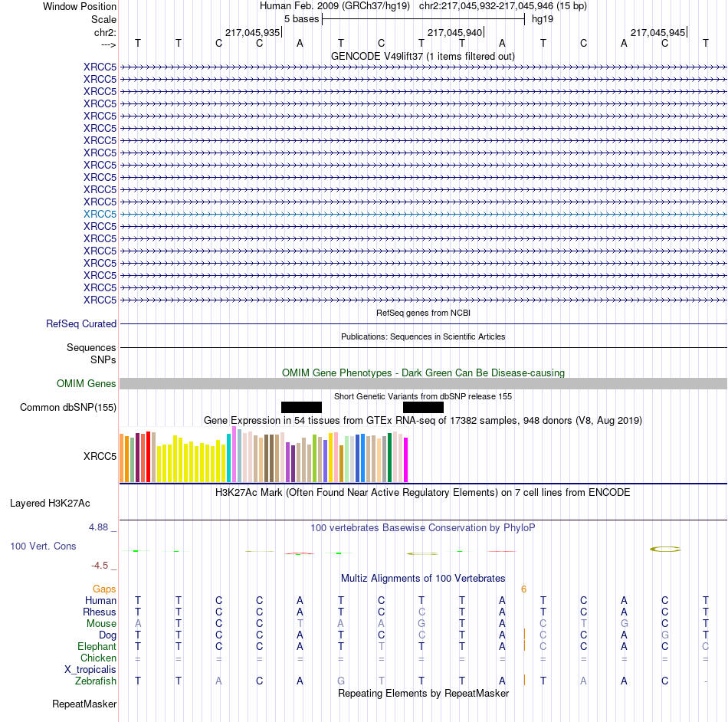
Task: Click the Elephant species label
Action: coord(97,646)
